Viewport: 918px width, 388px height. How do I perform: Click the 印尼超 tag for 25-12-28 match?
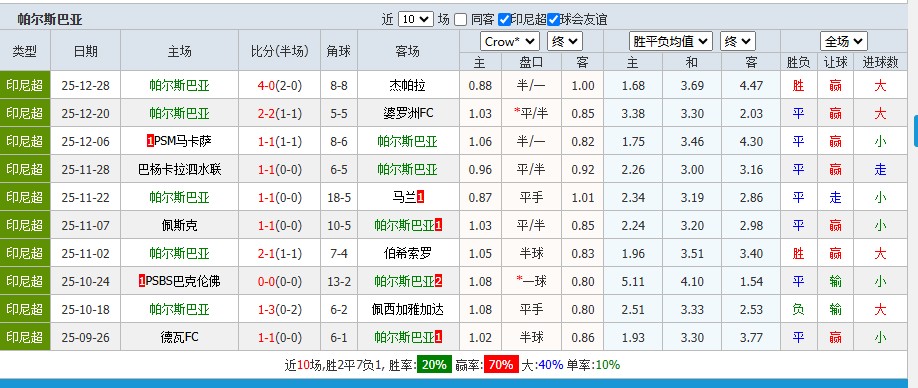pos(25,85)
